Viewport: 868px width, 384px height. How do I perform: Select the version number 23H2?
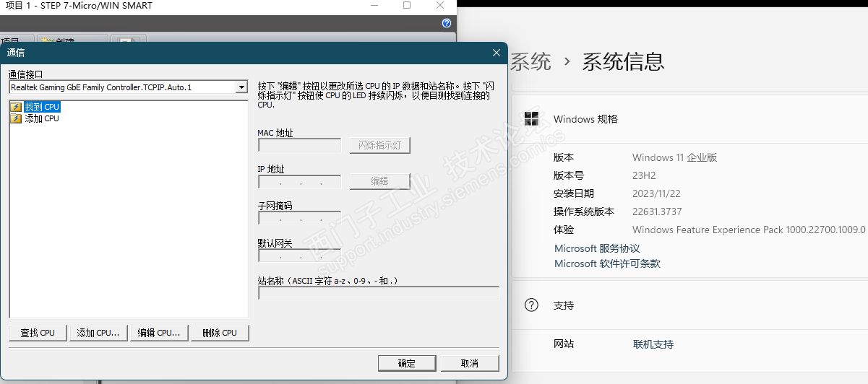tap(644, 175)
